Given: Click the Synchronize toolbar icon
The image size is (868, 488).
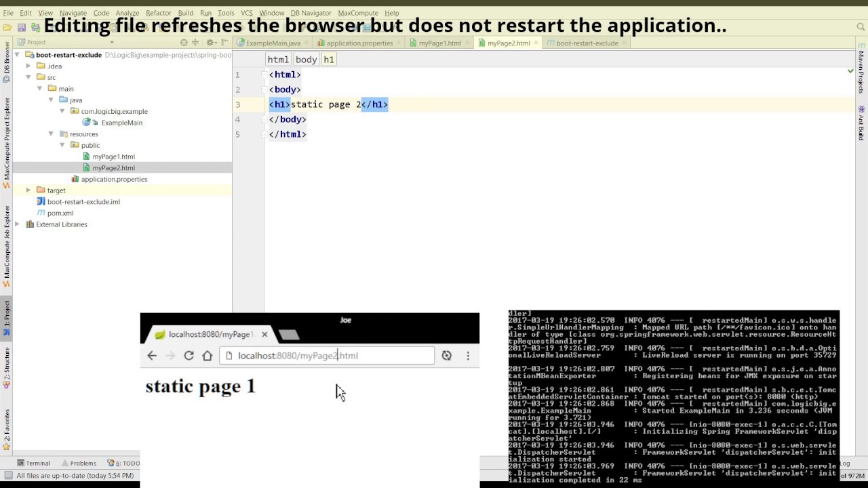Looking at the screenshot, I should (36, 27).
